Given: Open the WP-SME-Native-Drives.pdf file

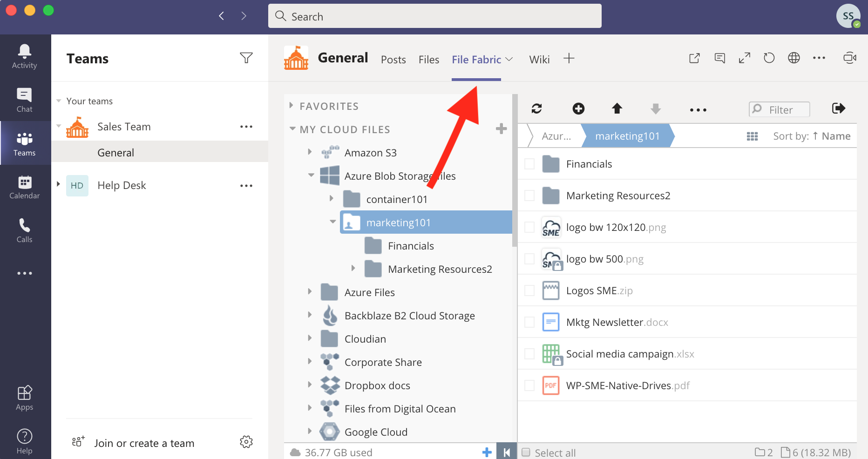Looking at the screenshot, I should (x=628, y=385).
